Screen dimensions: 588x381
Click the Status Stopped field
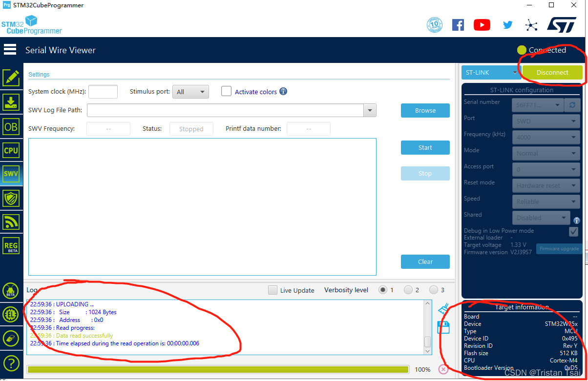click(x=191, y=129)
